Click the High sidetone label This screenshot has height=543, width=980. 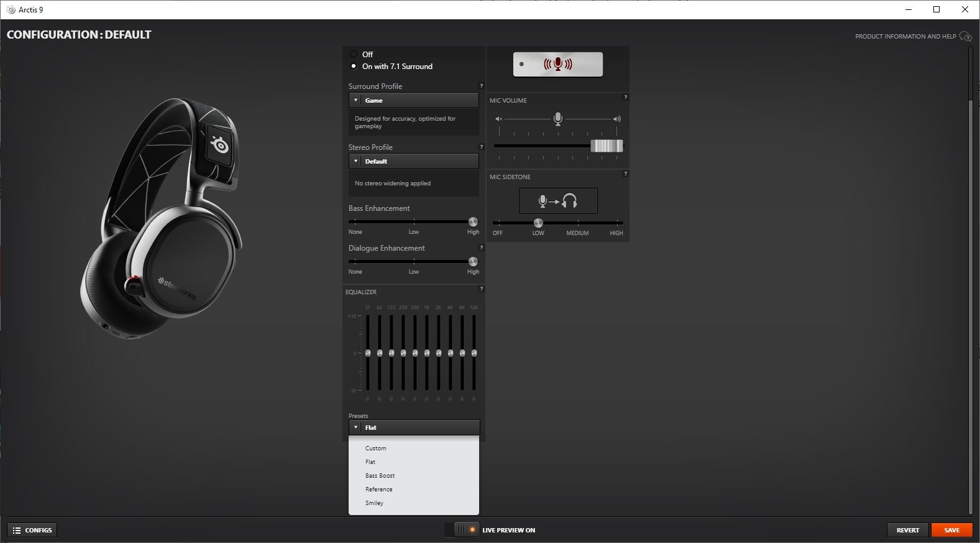point(616,233)
